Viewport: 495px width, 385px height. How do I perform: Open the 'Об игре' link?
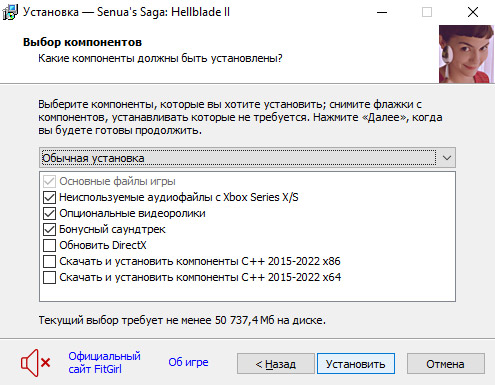click(188, 362)
